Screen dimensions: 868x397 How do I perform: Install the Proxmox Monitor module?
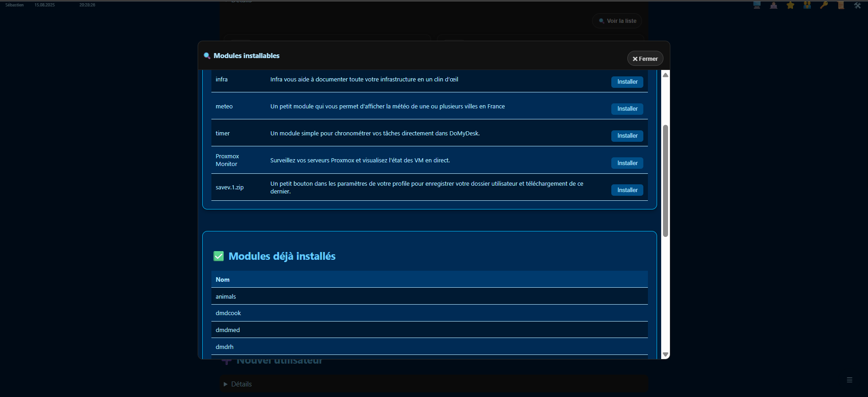[x=627, y=163]
